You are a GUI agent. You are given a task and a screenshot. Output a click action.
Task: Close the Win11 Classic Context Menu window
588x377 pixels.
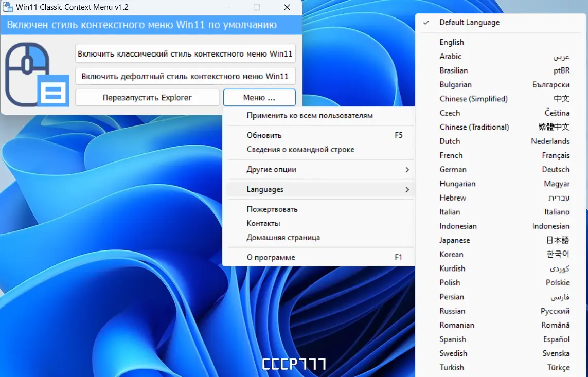[x=287, y=7]
